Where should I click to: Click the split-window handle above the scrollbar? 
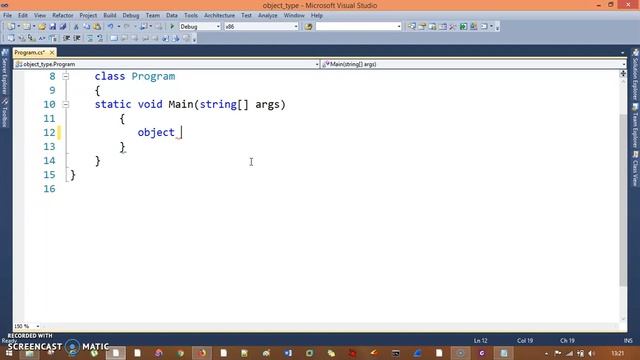(x=623, y=73)
